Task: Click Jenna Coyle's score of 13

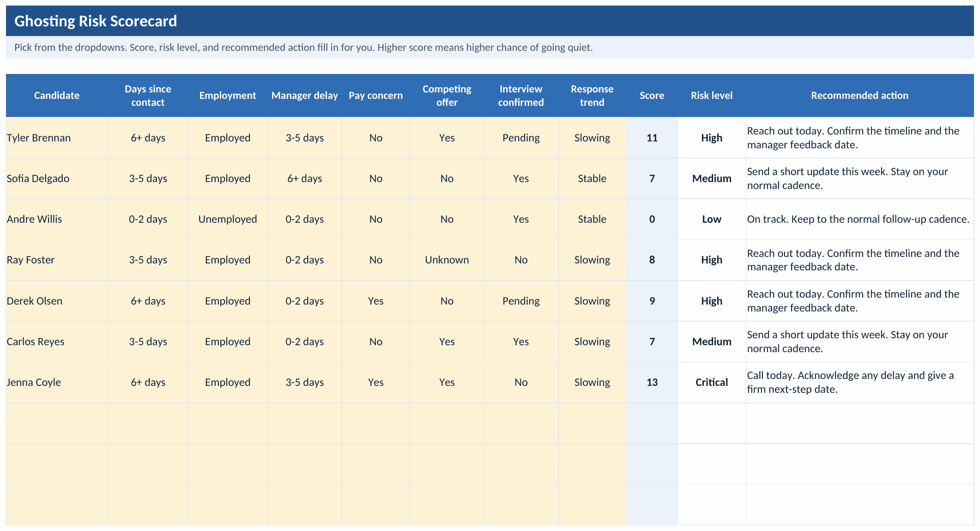Action: (x=652, y=382)
